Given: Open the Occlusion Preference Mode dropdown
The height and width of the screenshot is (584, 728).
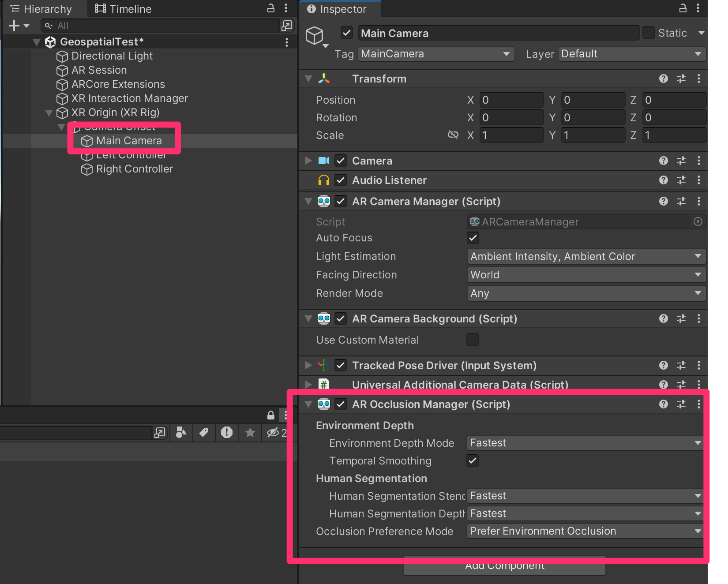Looking at the screenshot, I should tap(585, 531).
